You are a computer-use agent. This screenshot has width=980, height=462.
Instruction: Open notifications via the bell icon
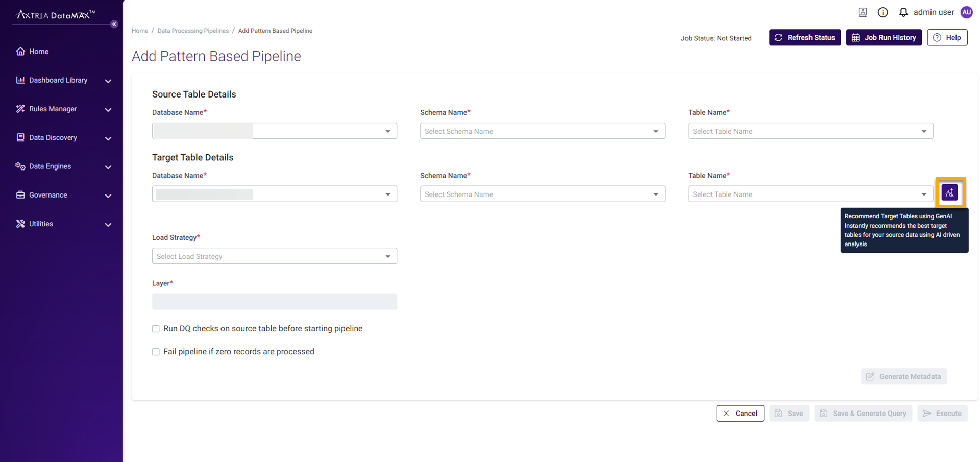903,12
